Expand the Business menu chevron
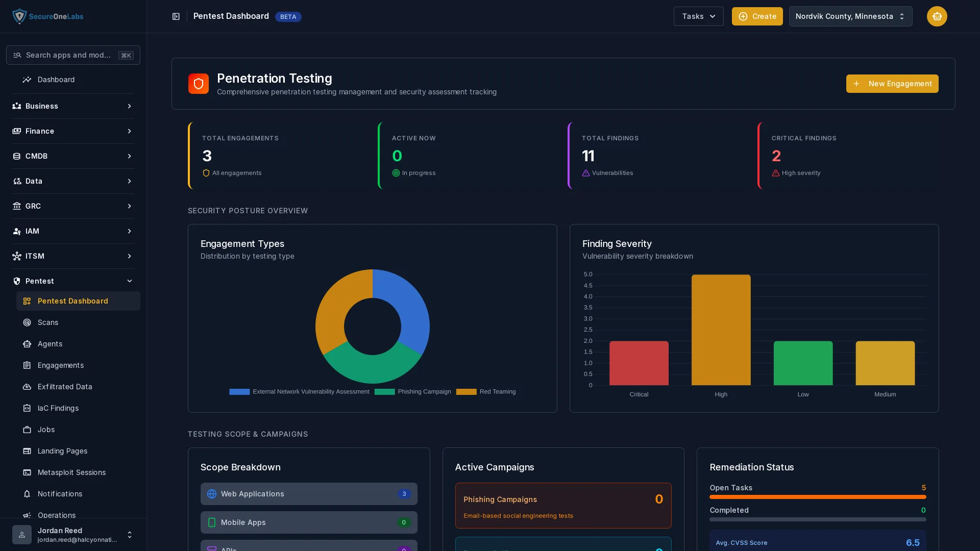This screenshot has height=551, width=980. pyautogui.click(x=129, y=106)
